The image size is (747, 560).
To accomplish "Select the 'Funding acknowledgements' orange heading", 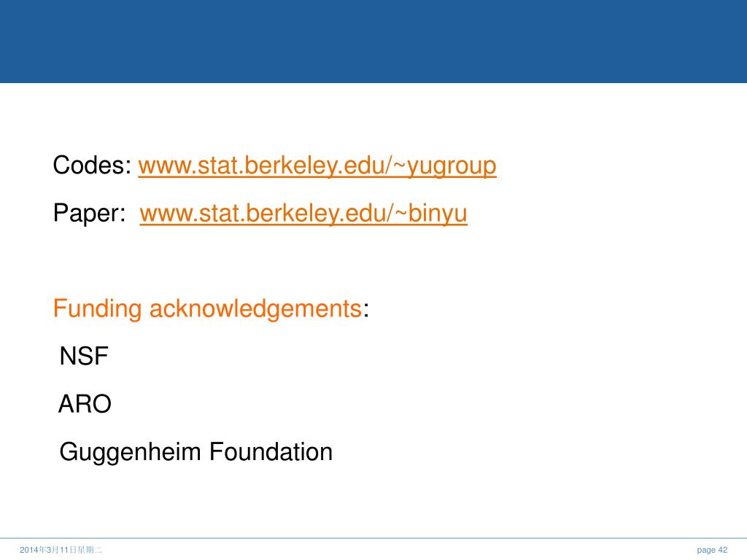I will pos(207,308).
